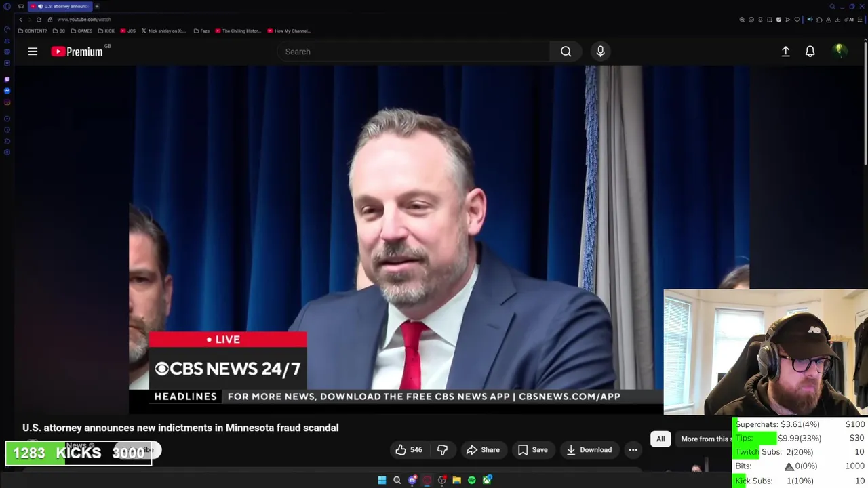Start voice search with the microphone
The height and width of the screenshot is (488, 868).
600,52
